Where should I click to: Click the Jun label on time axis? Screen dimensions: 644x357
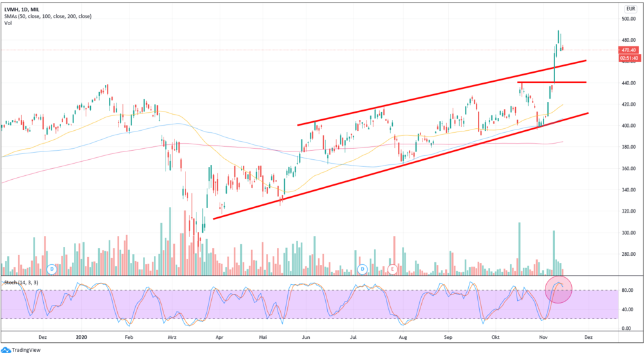306,337
